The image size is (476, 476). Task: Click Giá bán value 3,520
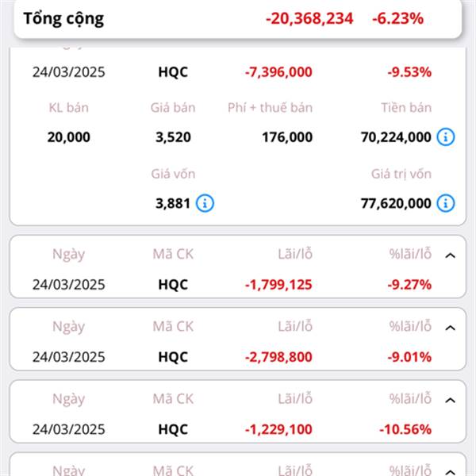point(173,137)
